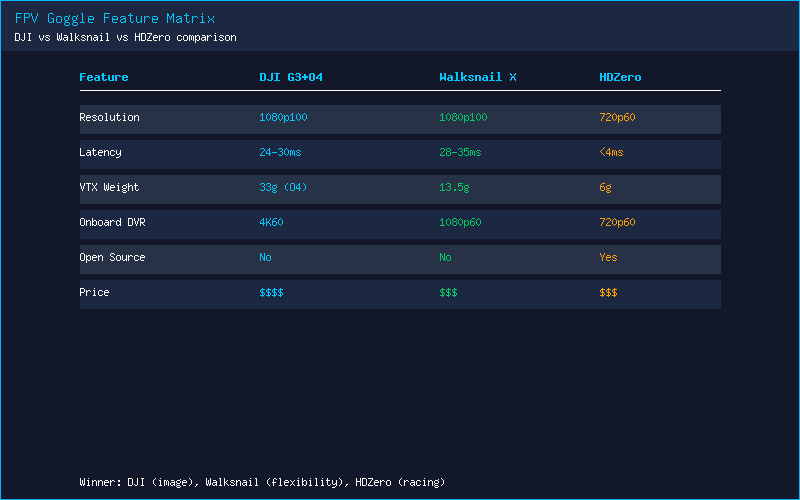This screenshot has height=500, width=800.
Task: Select HDZero's 720p60 resolution value
Action: [x=617, y=117]
